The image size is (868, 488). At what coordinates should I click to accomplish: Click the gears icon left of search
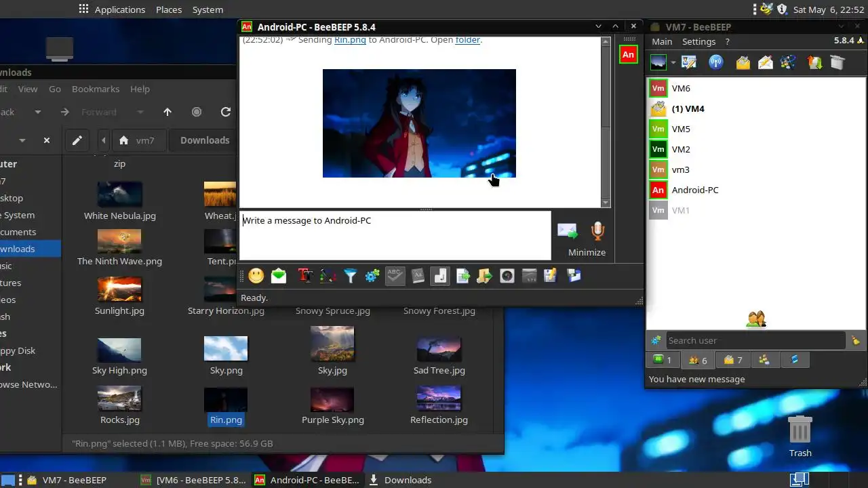[656, 340]
